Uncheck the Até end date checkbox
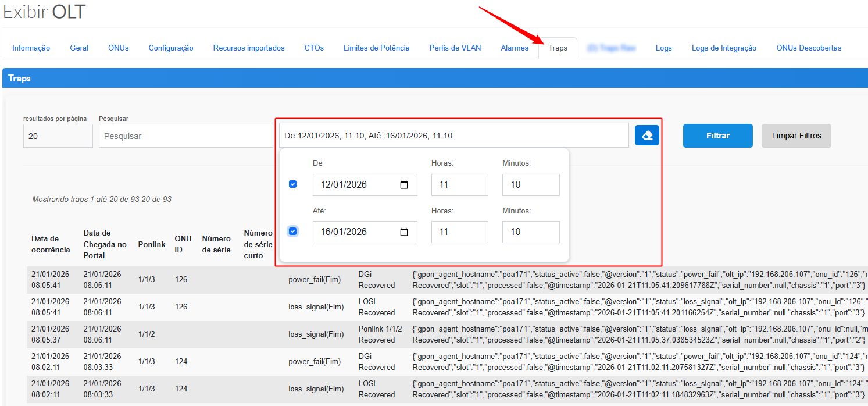This screenshot has height=406, width=868. [x=293, y=232]
